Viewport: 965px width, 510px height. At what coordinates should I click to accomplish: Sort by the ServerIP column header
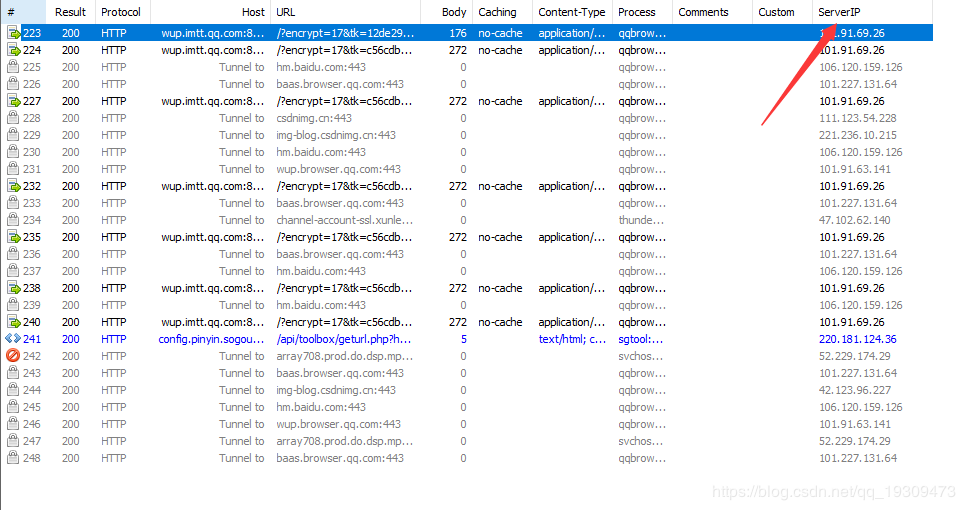click(x=872, y=12)
